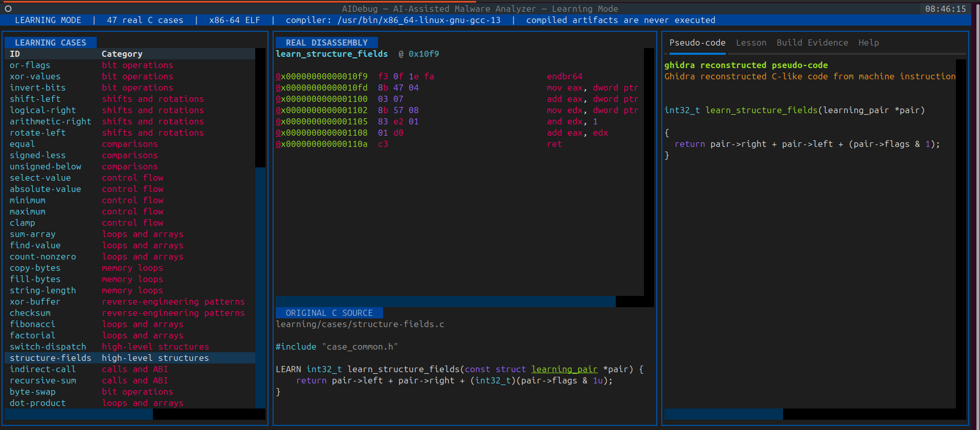Select the byte-swap case

pyautogui.click(x=130, y=392)
